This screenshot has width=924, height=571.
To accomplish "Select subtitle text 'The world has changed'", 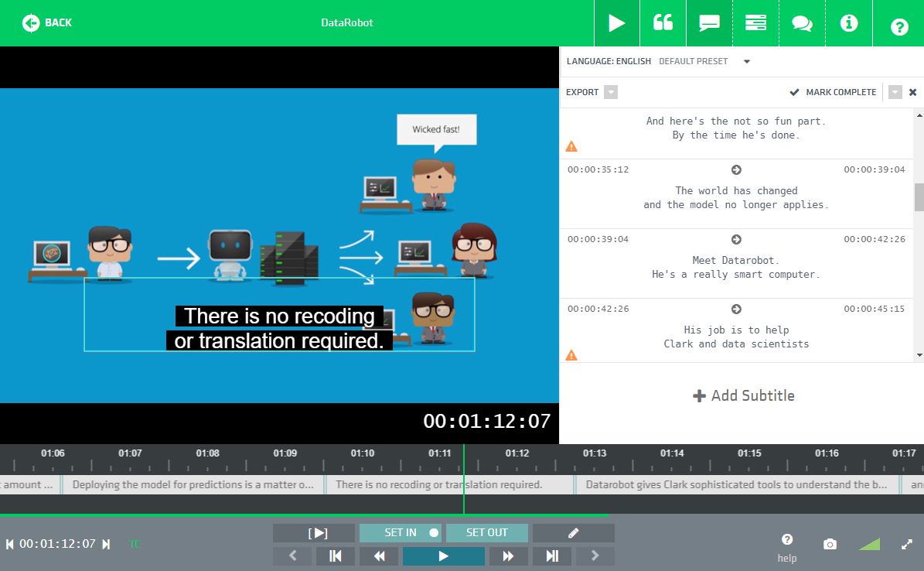I will tap(736, 190).
